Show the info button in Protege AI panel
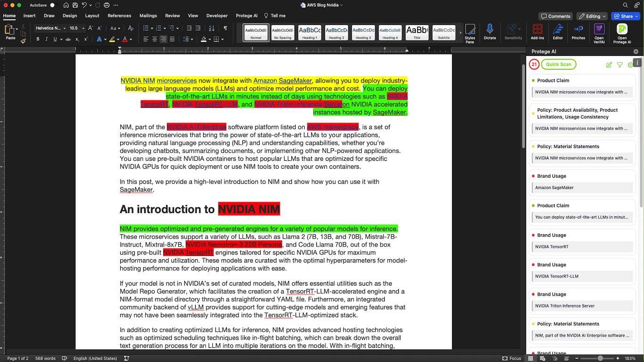 click(637, 62)
